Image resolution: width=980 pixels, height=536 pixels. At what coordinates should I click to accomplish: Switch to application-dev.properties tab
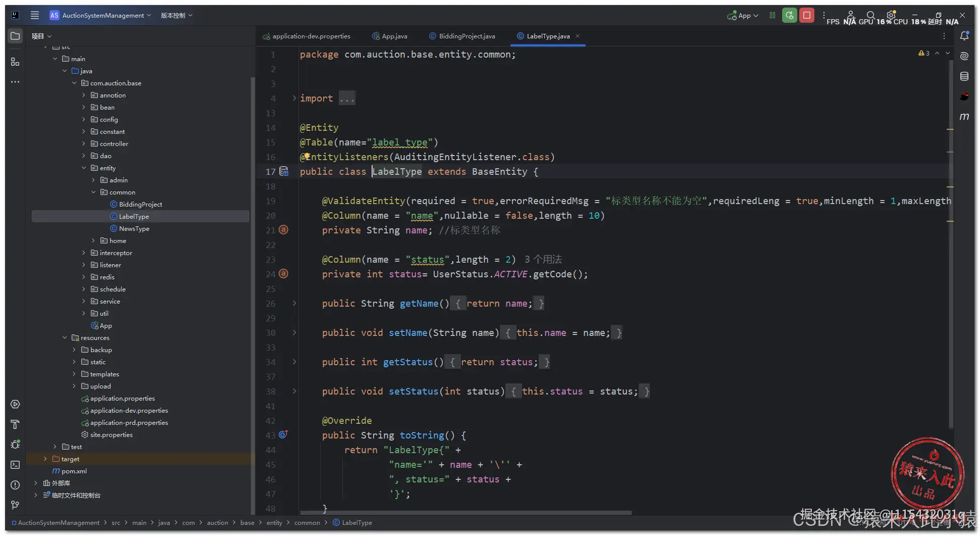[306, 36]
